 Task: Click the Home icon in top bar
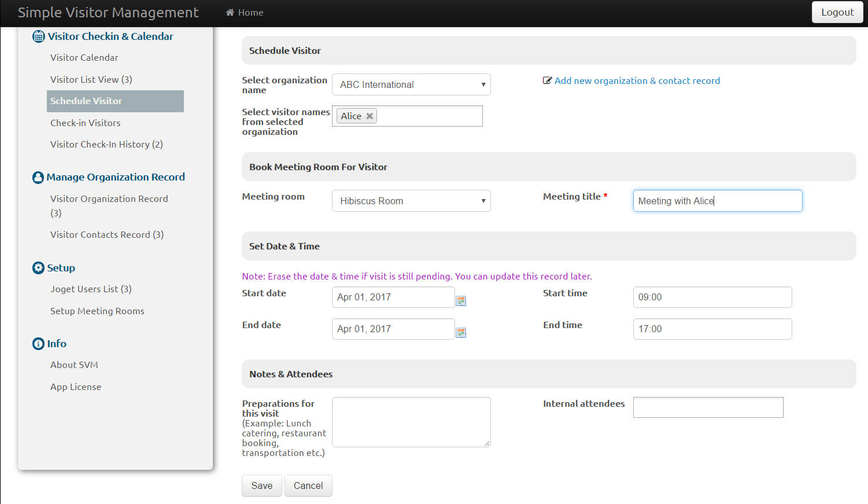click(230, 12)
